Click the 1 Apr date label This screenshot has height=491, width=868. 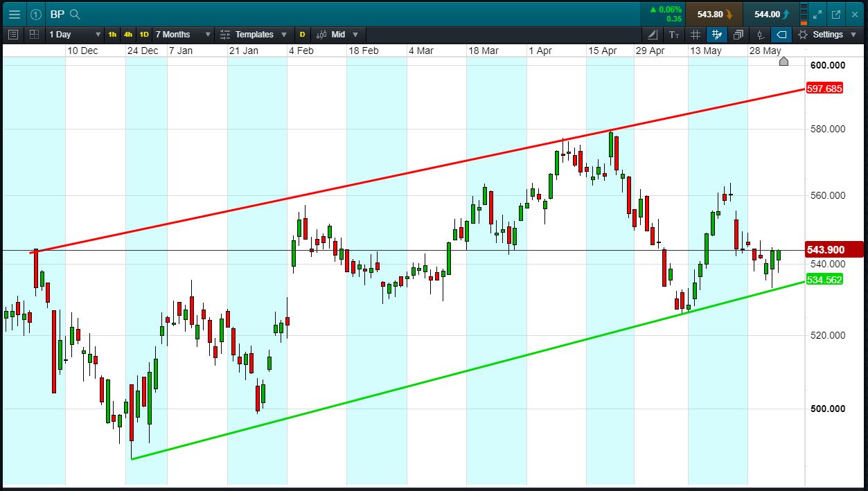(x=541, y=51)
